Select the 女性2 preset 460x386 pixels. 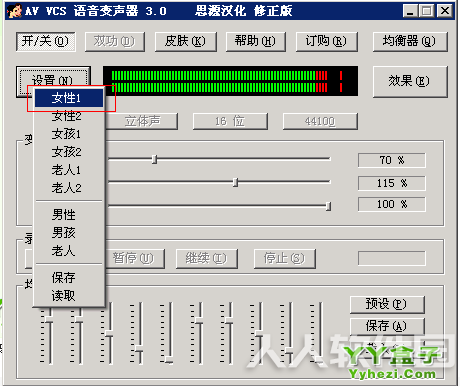69,116
